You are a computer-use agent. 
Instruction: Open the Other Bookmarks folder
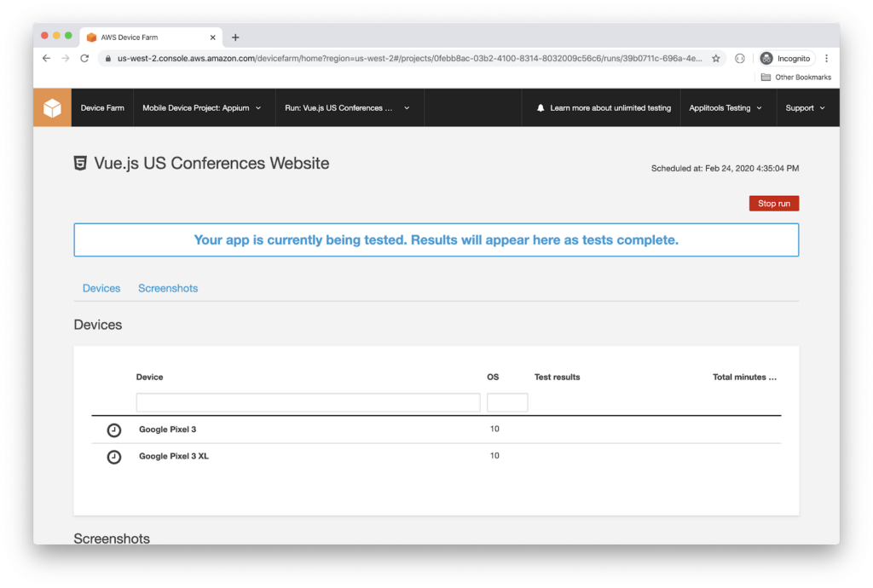(796, 78)
